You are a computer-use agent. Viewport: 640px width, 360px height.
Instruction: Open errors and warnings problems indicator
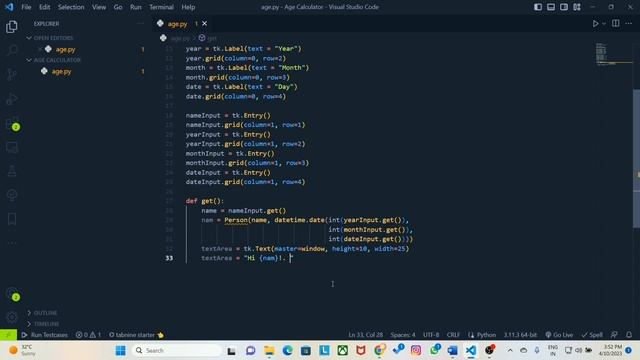[x=88, y=335]
